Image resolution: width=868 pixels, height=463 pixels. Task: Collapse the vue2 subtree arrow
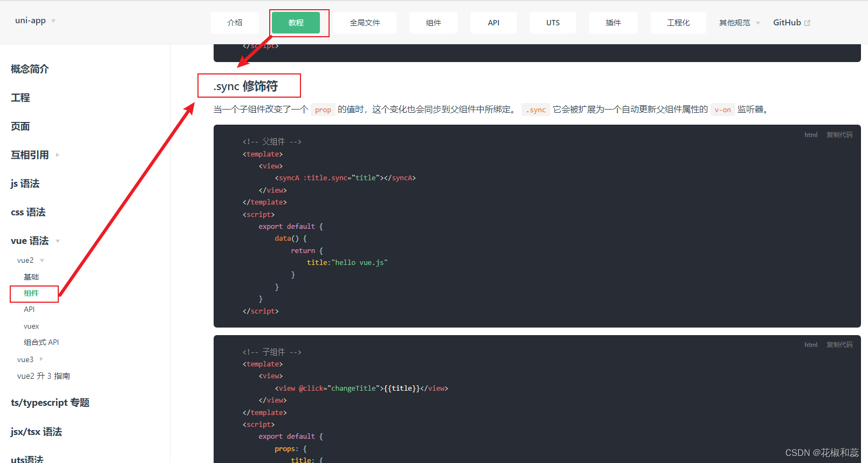tap(42, 261)
